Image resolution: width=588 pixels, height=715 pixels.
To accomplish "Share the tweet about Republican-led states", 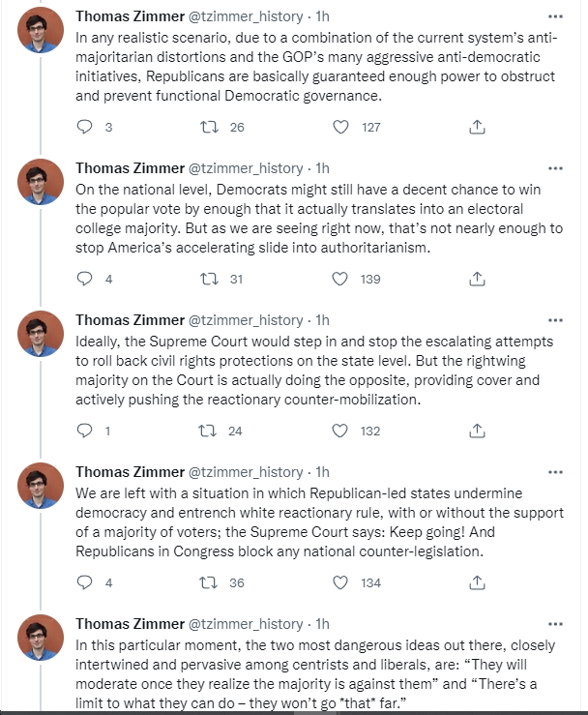I will point(477,582).
